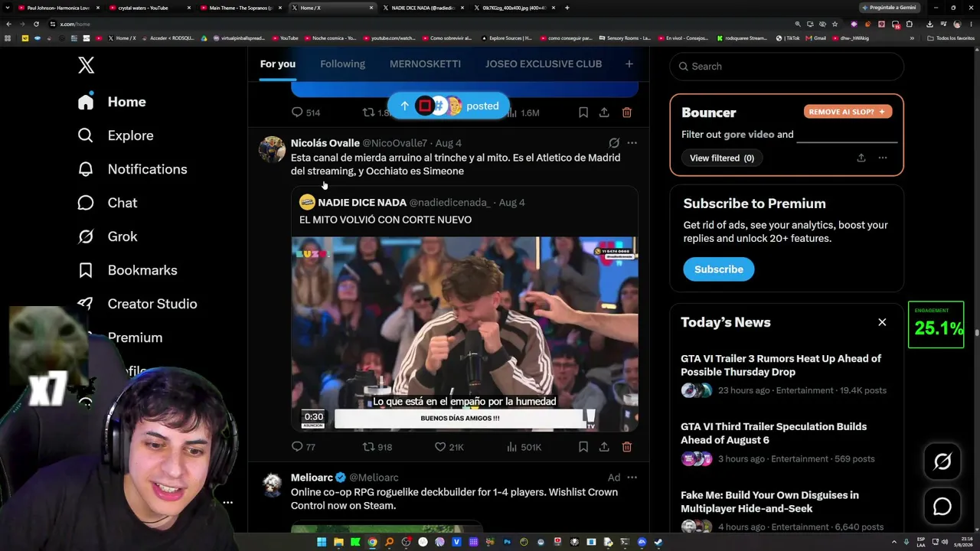The width and height of the screenshot is (980, 551).
Task: Open Nicolás Ovalle's profile avatar
Action: [272, 149]
